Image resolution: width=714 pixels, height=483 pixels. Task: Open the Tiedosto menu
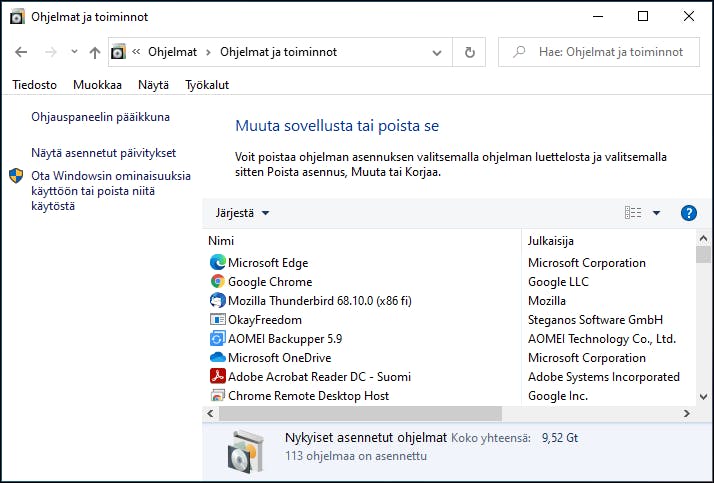[x=35, y=85]
